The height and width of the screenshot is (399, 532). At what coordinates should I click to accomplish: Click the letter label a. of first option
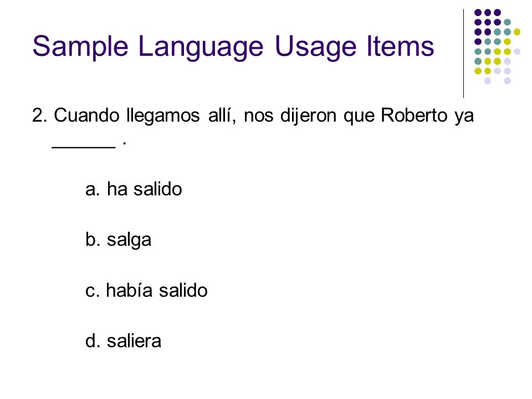[93, 190]
